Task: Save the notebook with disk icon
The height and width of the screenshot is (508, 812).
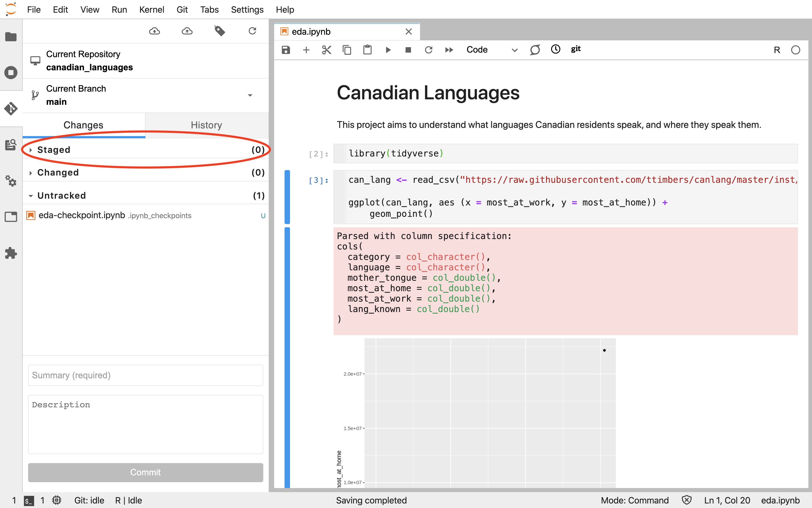Action: coord(285,50)
